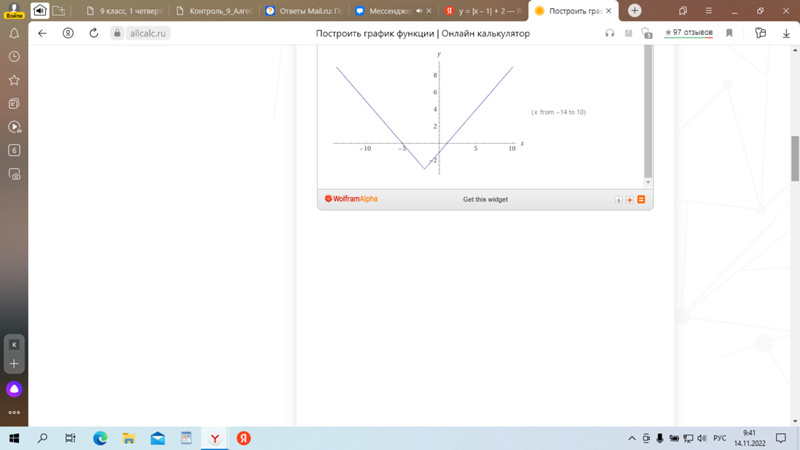Screen dimensions: 800x450
Task: Click the reload page icon
Action: pos(93,33)
